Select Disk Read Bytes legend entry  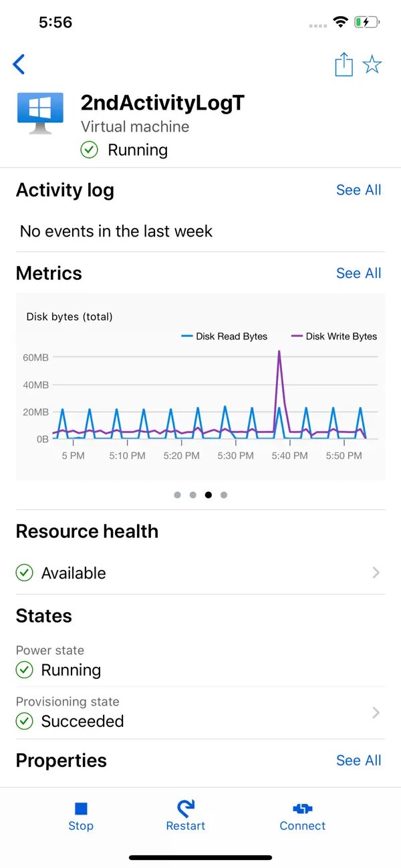coord(225,336)
